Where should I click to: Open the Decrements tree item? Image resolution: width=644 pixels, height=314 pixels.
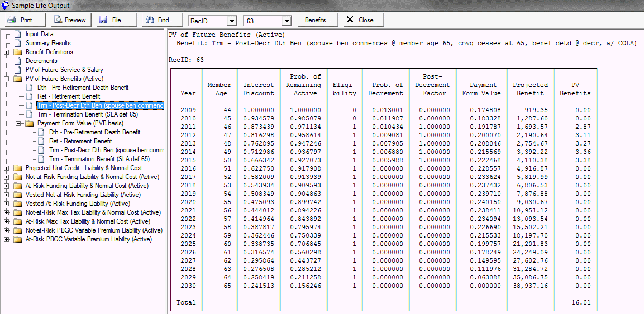tap(41, 61)
